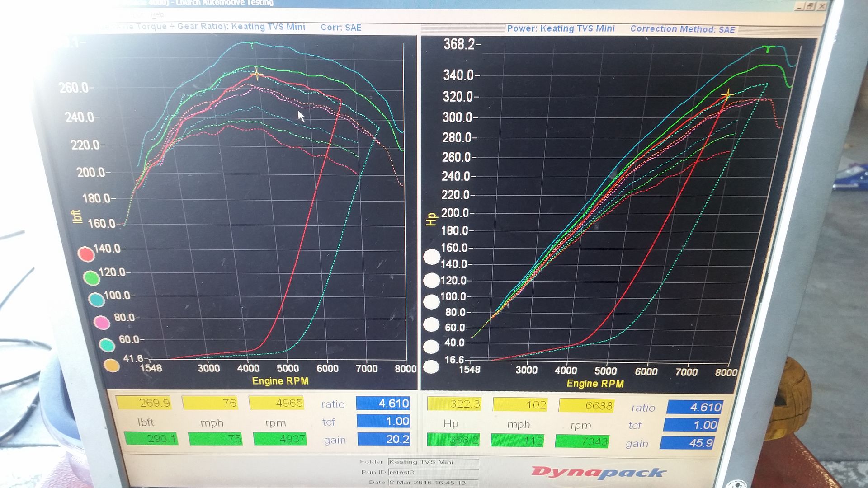Click the 'gain' label under power readouts
The image size is (868, 488).
[x=637, y=444]
